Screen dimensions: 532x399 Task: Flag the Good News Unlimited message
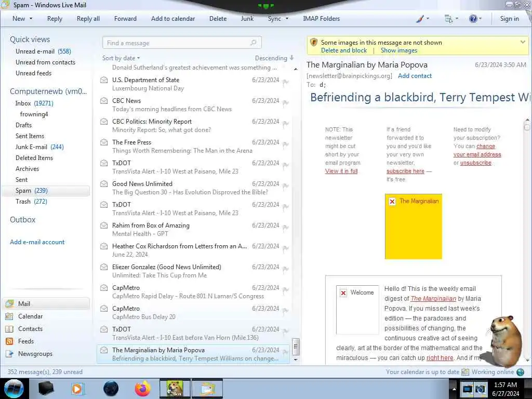pos(286,187)
